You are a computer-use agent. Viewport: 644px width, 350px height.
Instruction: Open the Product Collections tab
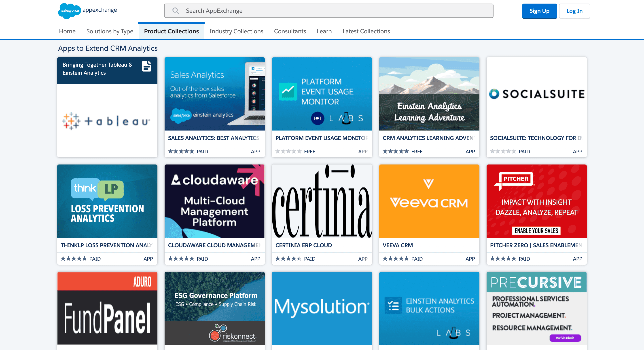click(x=172, y=31)
